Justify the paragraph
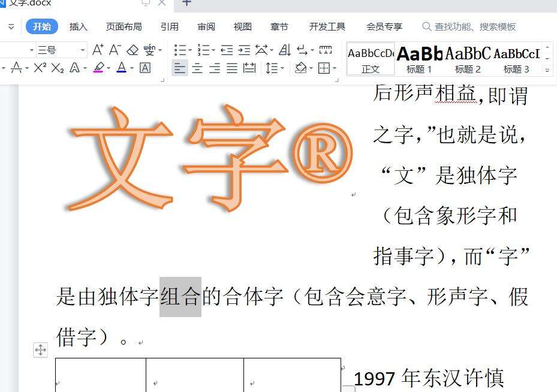 pos(232,68)
